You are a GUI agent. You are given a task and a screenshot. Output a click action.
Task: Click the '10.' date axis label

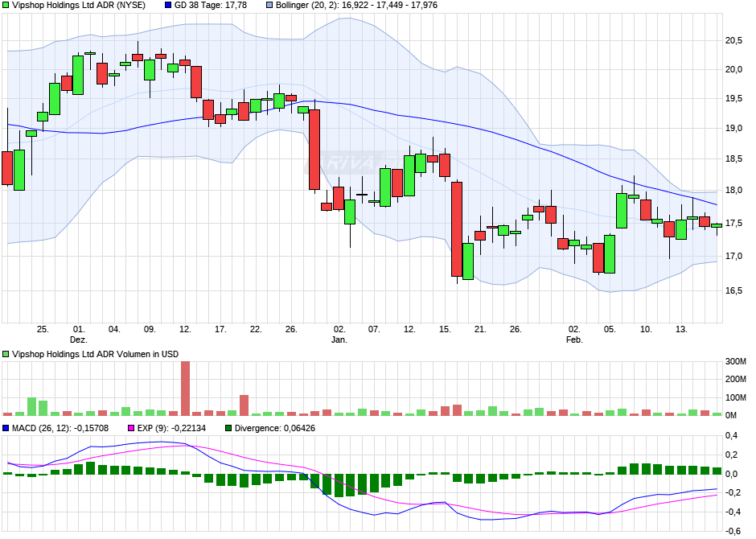click(646, 329)
